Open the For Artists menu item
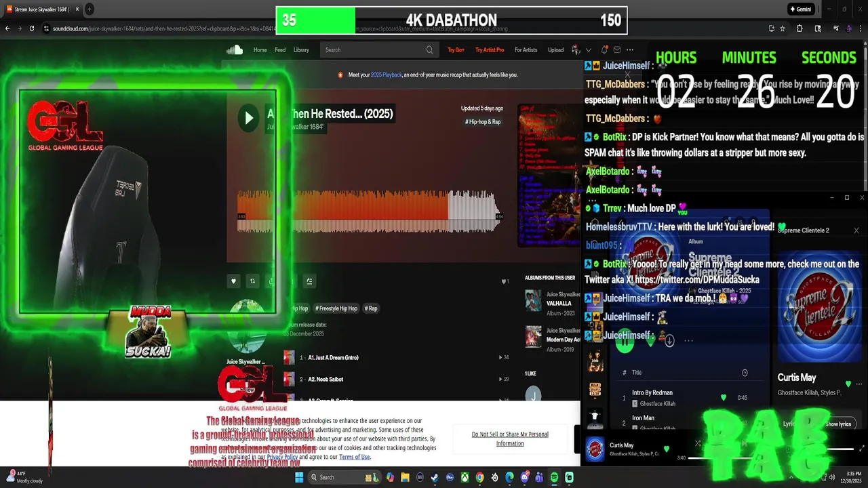868x488 pixels. (526, 49)
